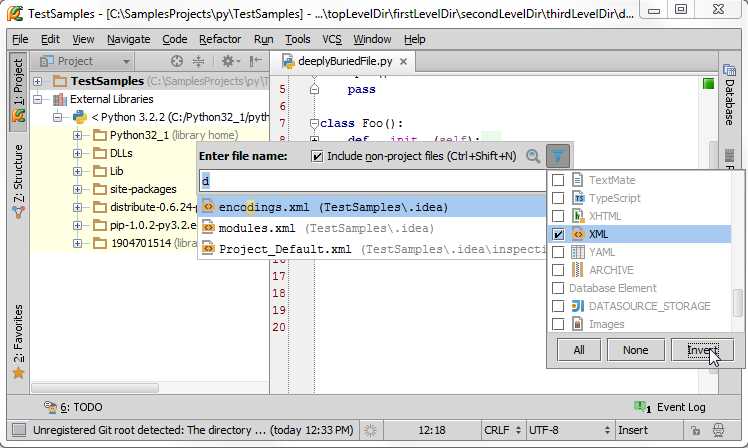The image size is (748, 448).
Task: Open the Refactor menu
Action: point(220,39)
